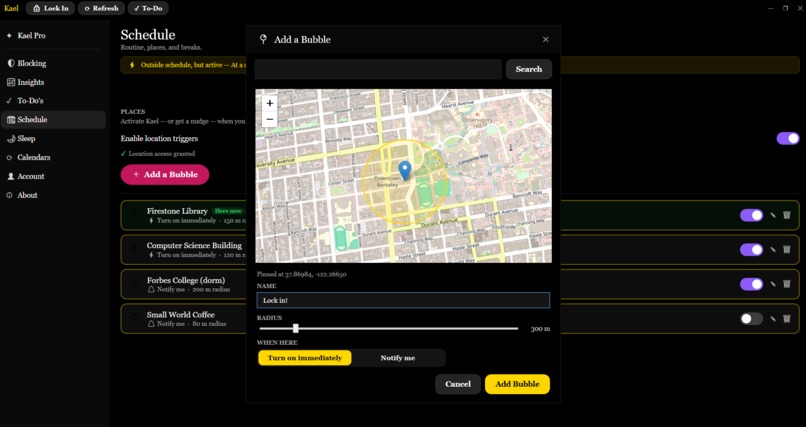Image resolution: width=806 pixels, height=427 pixels.
Task: Select Turn on immediately option
Action: point(305,358)
